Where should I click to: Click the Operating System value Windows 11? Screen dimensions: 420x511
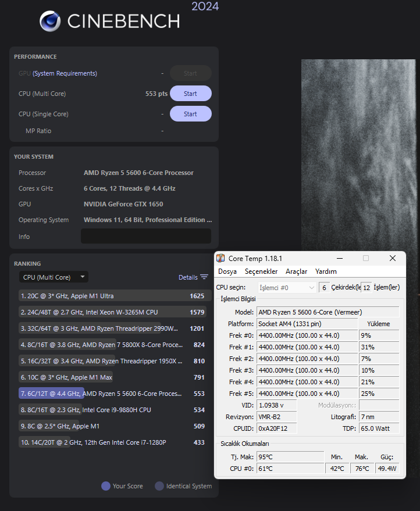click(x=148, y=220)
